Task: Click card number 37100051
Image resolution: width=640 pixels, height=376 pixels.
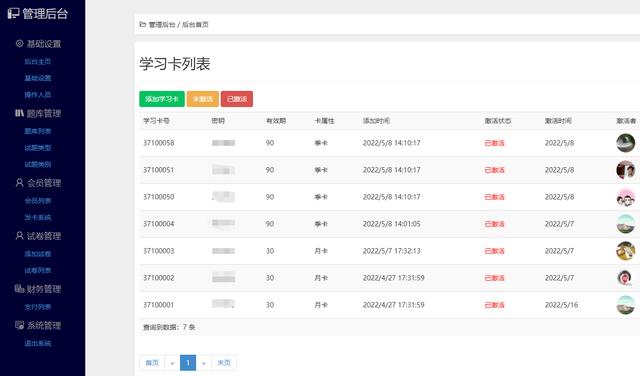Action: [x=158, y=170]
